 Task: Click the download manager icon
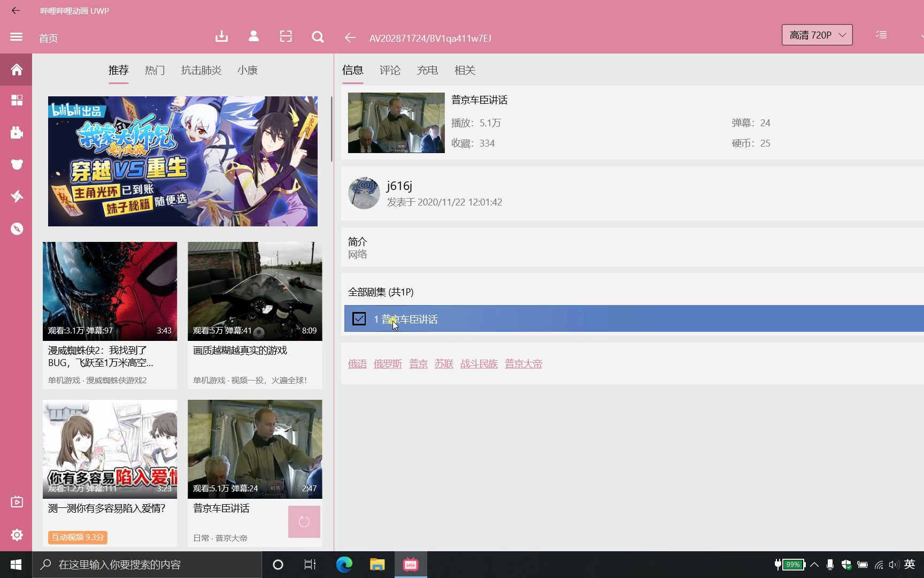221,36
